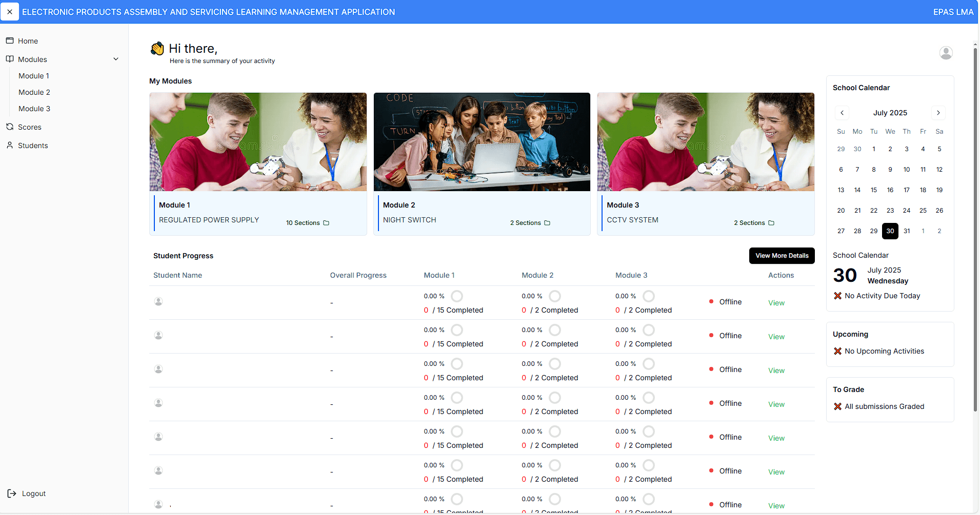This screenshot has width=980, height=515.
Task: Click the REGULATED POWER SUPPLY title
Action: tap(209, 220)
